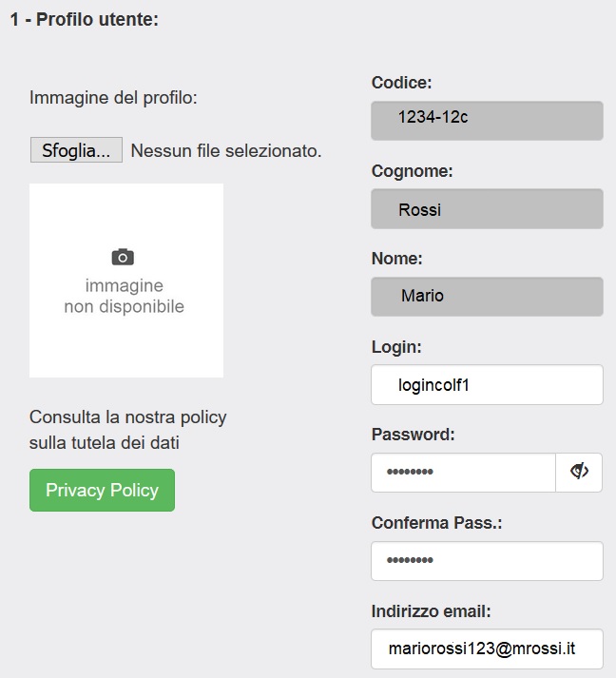
Task: Open the green Privacy Policy button
Action: [x=102, y=491]
